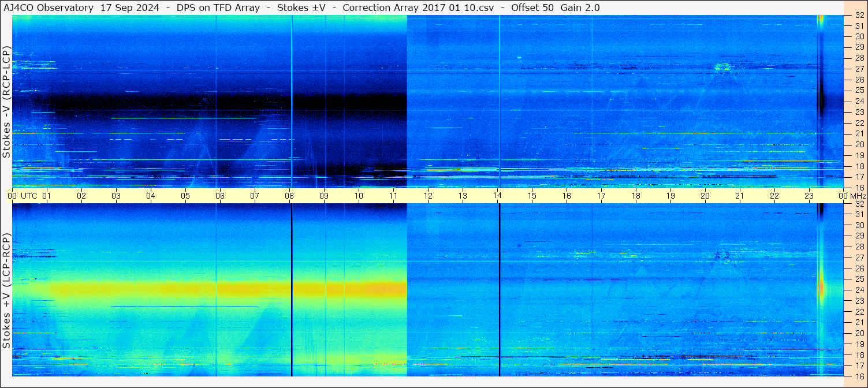Click the 30 MHz label on the Stokes -V scale

pos(859,36)
